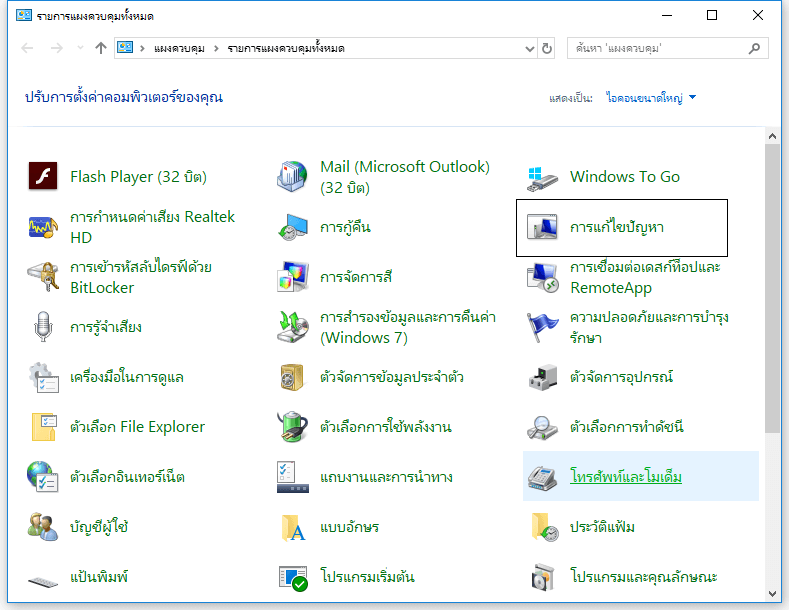The image size is (789, 610).
Task: Open the ประวัติแฟ้ม text label
Action: (602, 527)
